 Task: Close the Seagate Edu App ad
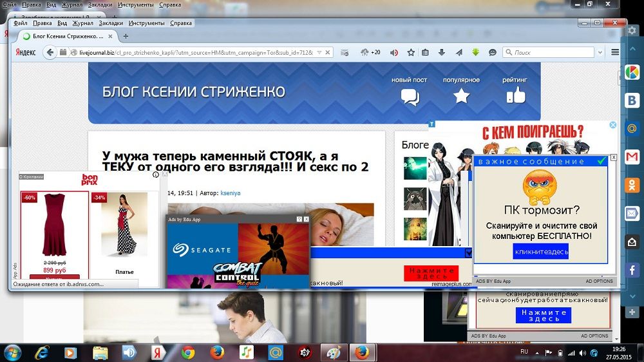click(x=306, y=219)
